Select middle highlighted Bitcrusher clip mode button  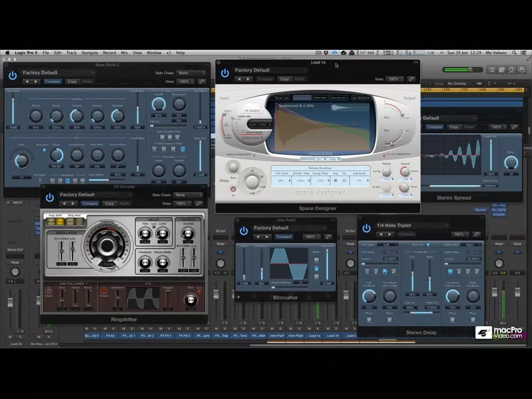pos(316,268)
